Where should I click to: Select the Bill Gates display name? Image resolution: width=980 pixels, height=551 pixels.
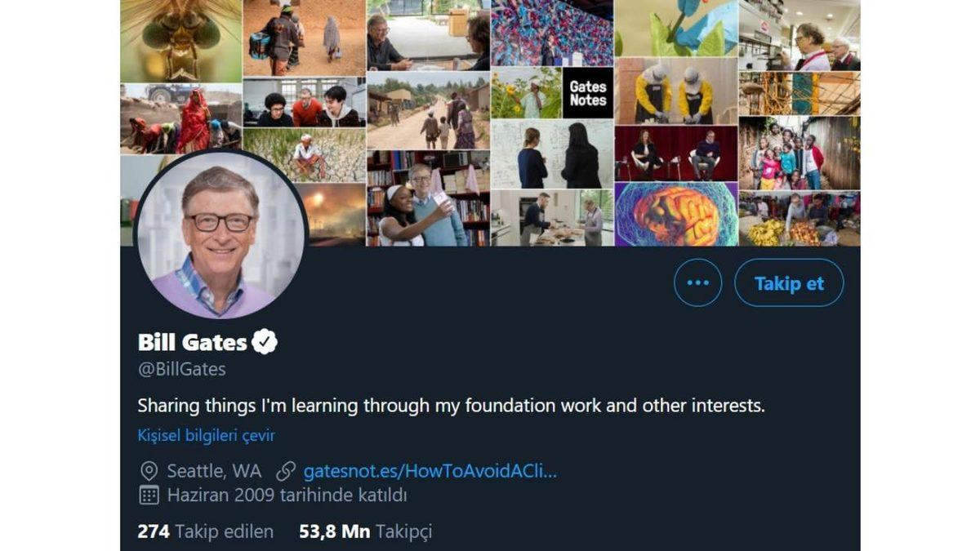click(192, 341)
